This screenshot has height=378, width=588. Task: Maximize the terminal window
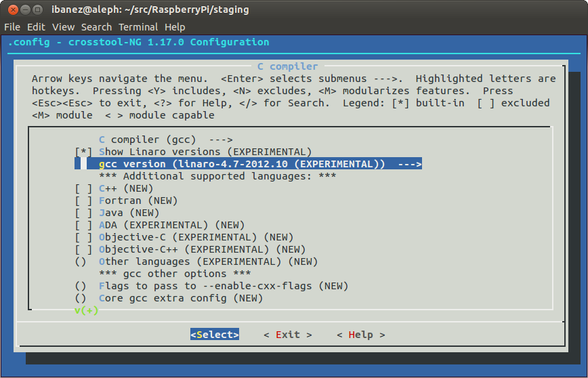37,9
